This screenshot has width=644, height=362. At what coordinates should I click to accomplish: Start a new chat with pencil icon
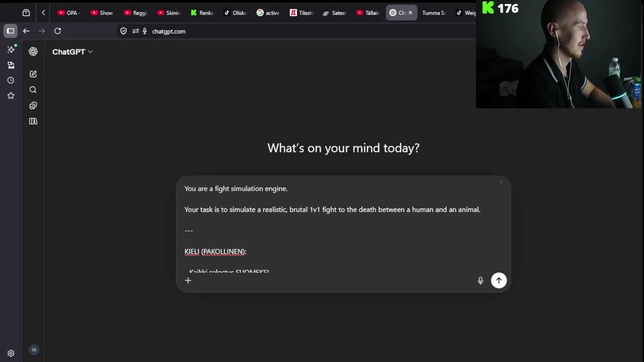33,74
